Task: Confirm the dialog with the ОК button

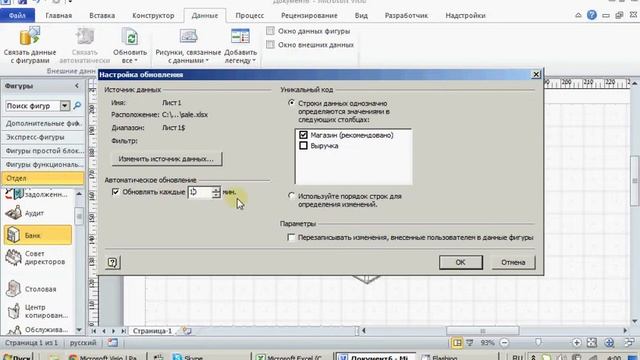Action: [460, 262]
